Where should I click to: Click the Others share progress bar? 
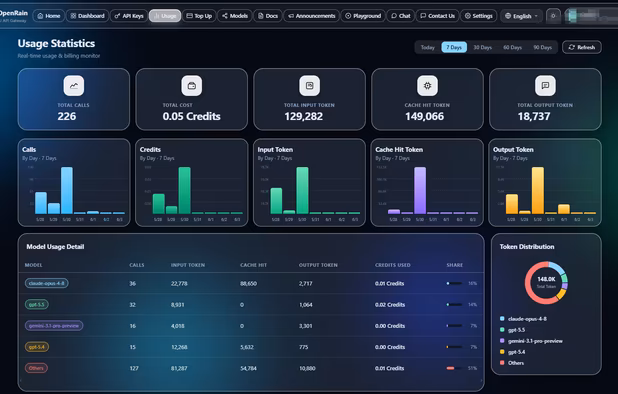[x=454, y=368]
